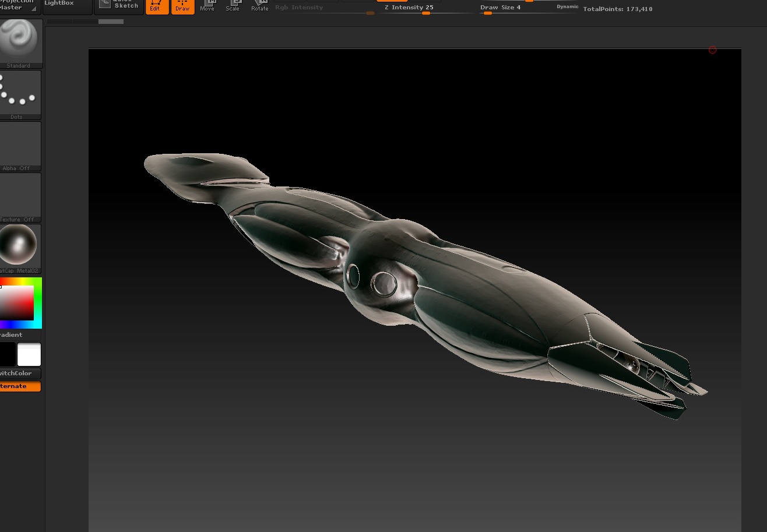
Task: Toggle Draw mode
Action: pos(182,6)
